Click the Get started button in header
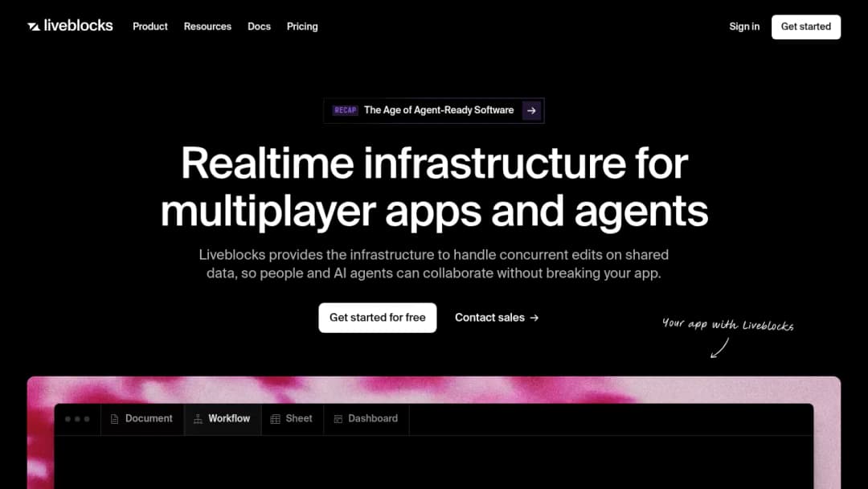 tap(806, 27)
